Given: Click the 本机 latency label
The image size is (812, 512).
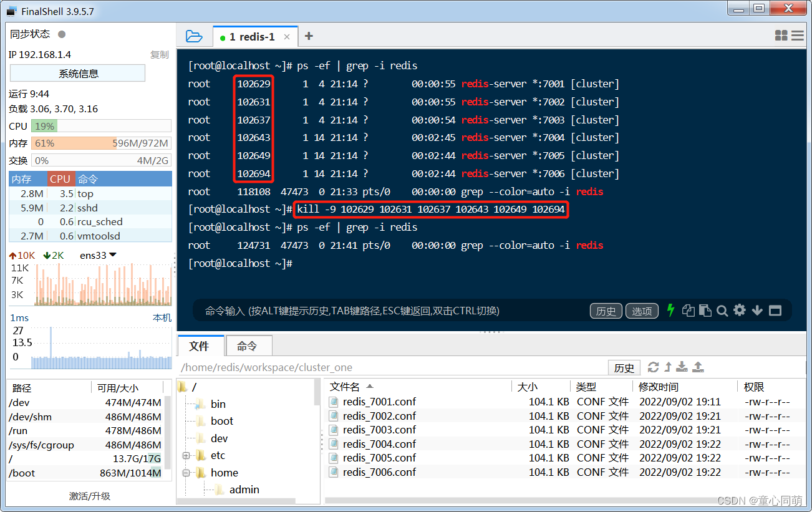Looking at the screenshot, I should tap(162, 318).
